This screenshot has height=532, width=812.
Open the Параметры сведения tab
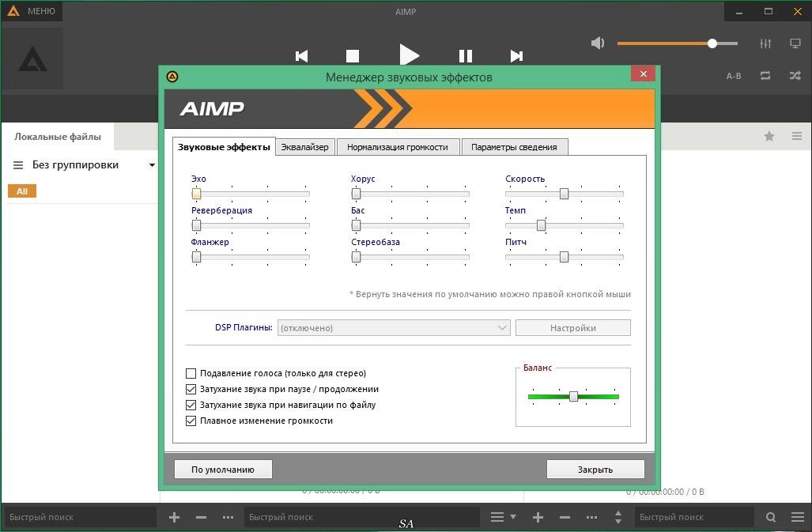pyautogui.click(x=514, y=147)
